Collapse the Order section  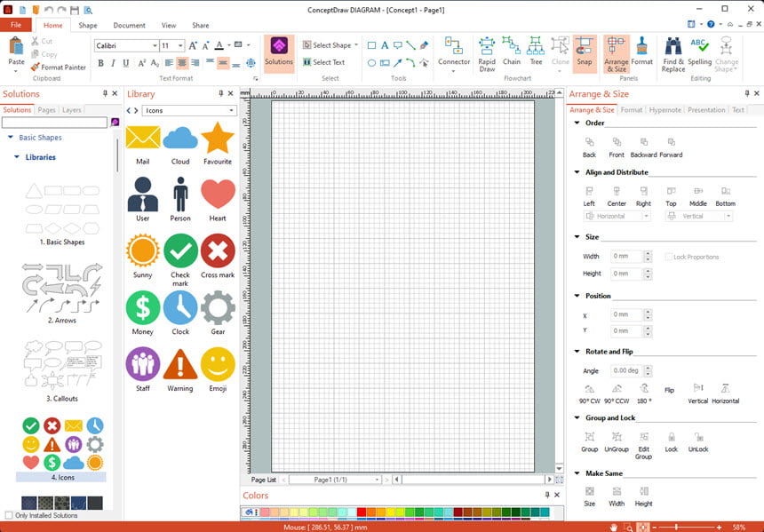coord(577,123)
